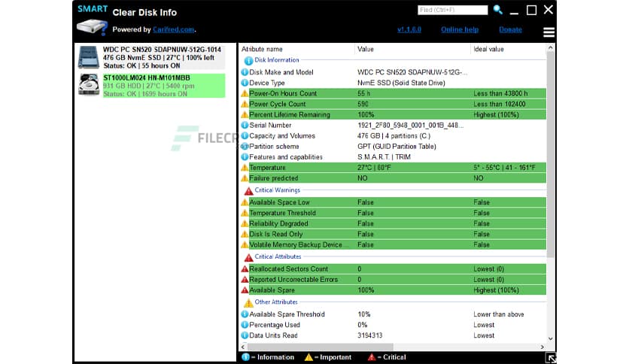Click info icon beside Disk Make and Model

coord(245,72)
